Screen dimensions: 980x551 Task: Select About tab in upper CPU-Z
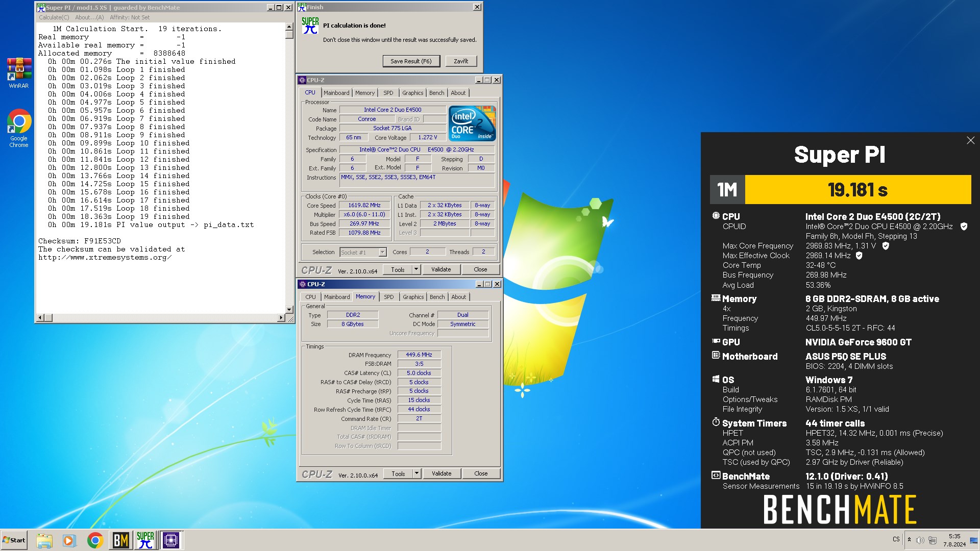click(458, 93)
